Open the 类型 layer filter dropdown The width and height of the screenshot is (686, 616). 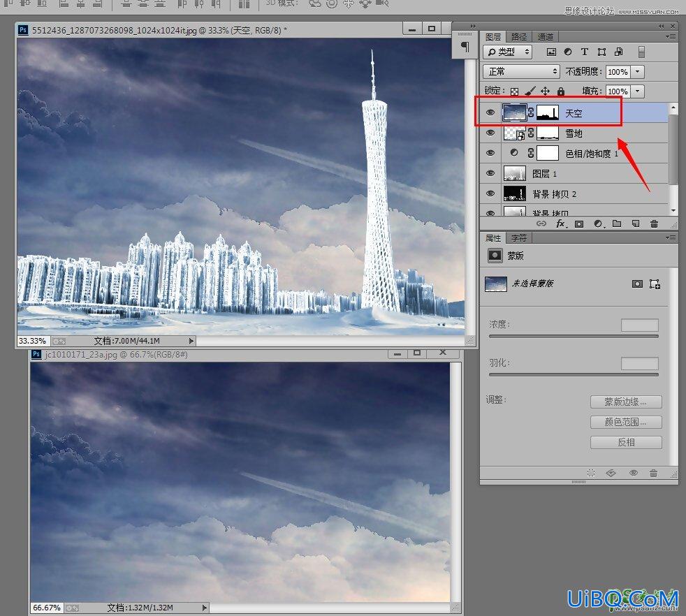tap(507, 52)
